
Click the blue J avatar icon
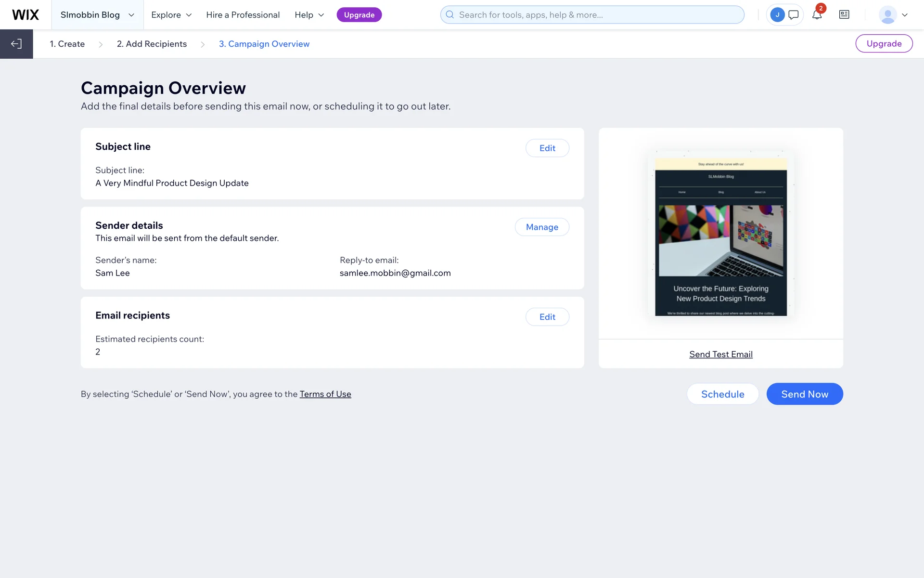(777, 15)
